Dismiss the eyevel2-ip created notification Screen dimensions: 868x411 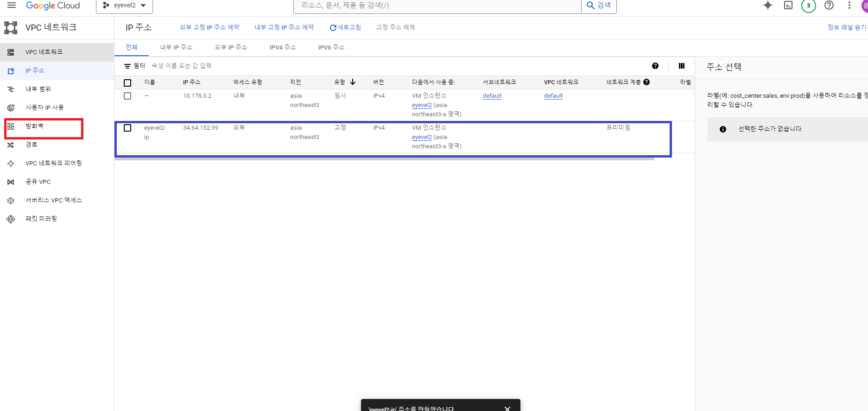507,408
